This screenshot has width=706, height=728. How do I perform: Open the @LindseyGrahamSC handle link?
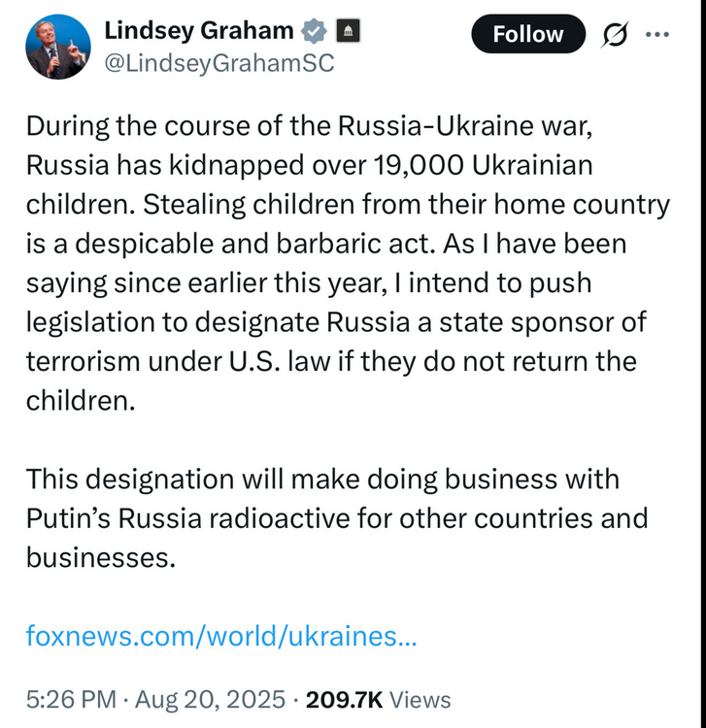(219, 64)
